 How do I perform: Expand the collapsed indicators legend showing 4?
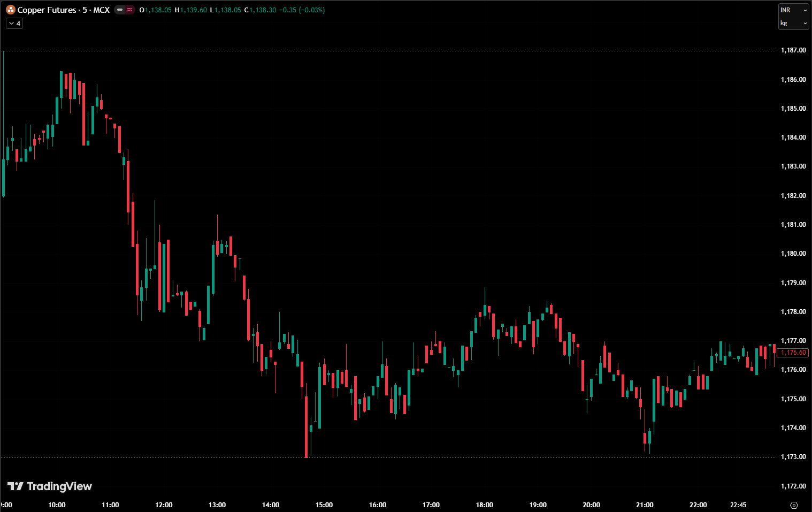coord(14,23)
